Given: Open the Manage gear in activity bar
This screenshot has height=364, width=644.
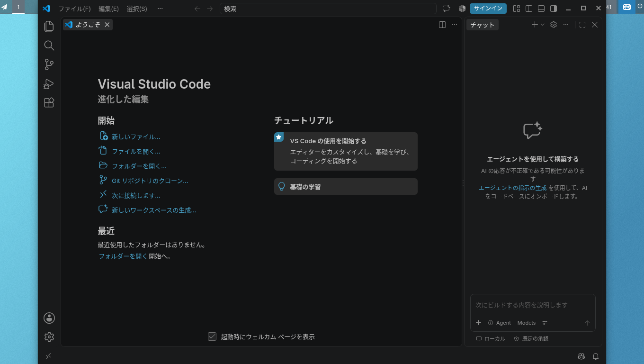Looking at the screenshot, I should (x=49, y=337).
